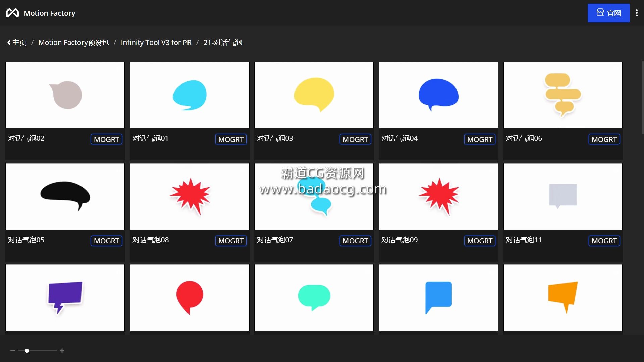Viewport: 644px width, 362px height.
Task: Increase thumbnail size with plus icon
Action: click(62, 351)
